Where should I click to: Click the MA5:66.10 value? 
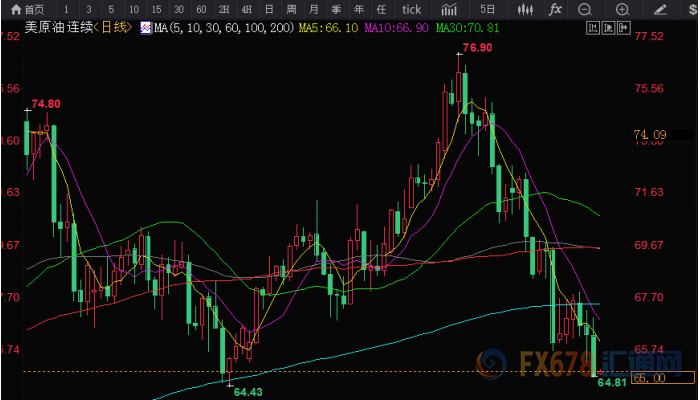tap(329, 29)
